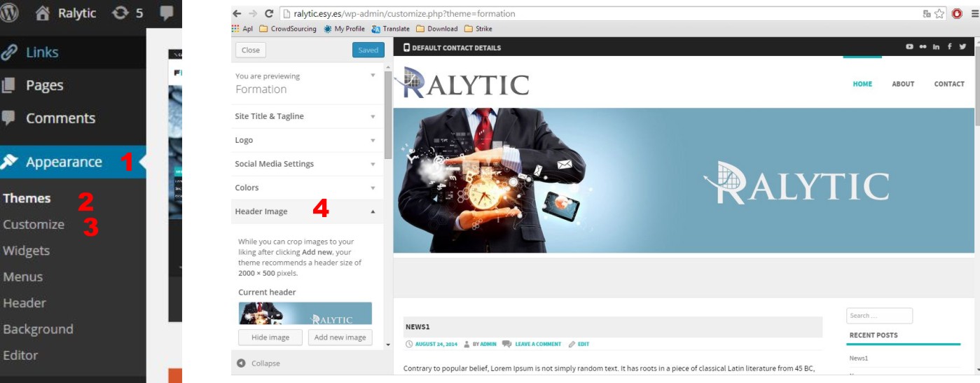This screenshot has height=383, width=980.
Task: Click the News1 link under Recent Posts
Action: pyautogui.click(x=858, y=358)
